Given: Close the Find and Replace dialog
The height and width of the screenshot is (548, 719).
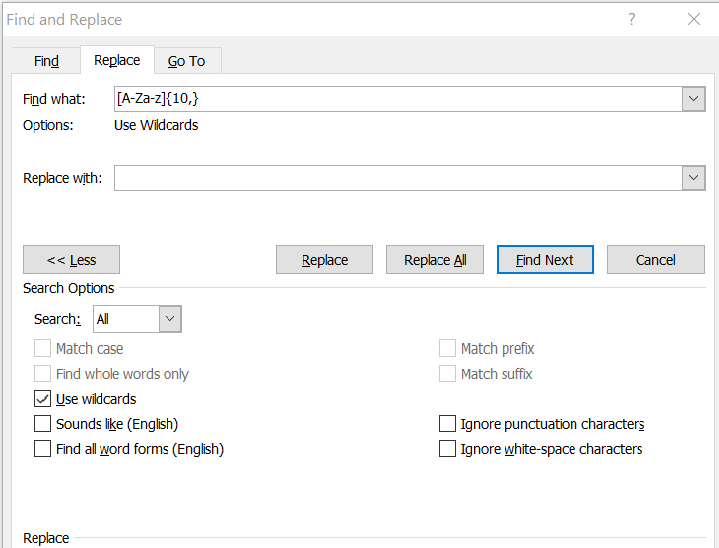Looking at the screenshot, I should pyautogui.click(x=694, y=19).
